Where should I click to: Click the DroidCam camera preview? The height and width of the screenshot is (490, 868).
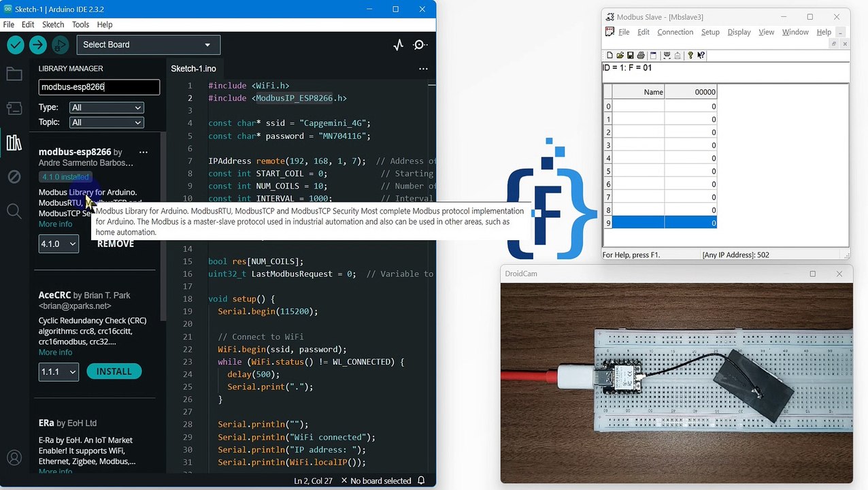coord(676,382)
